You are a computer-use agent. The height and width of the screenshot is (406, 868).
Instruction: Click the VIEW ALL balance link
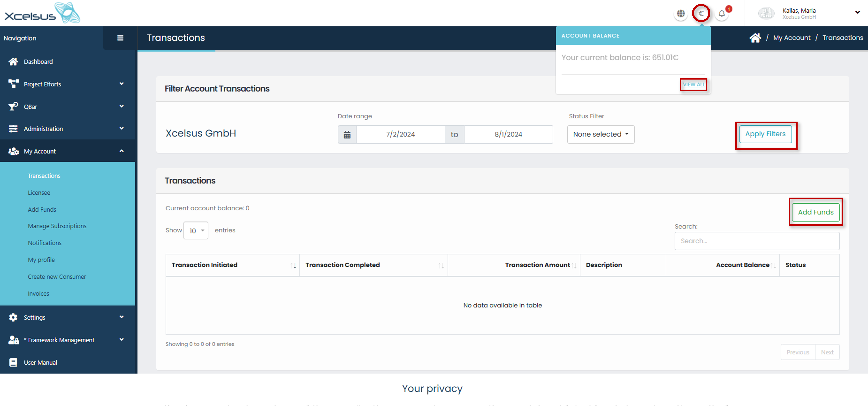tap(693, 84)
